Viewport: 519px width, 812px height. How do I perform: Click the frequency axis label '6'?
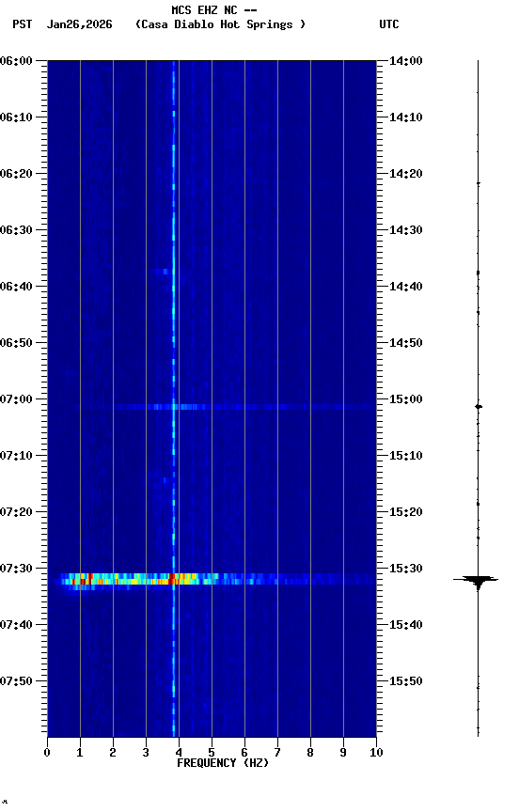(x=244, y=753)
